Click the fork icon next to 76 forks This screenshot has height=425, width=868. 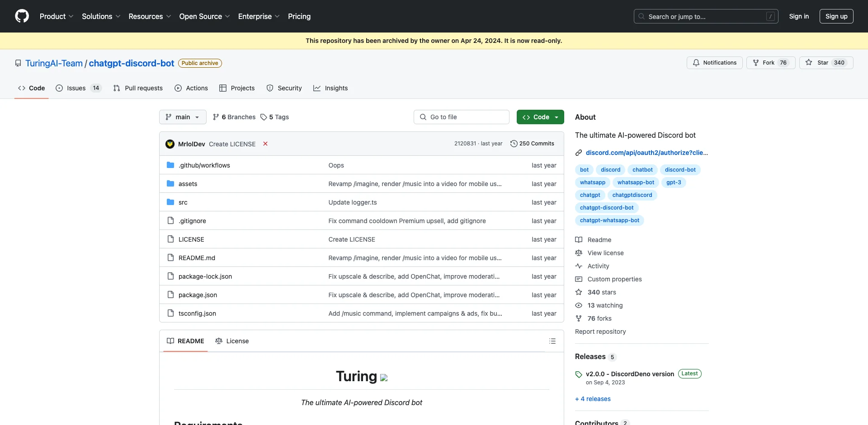(x=579, y=318)
